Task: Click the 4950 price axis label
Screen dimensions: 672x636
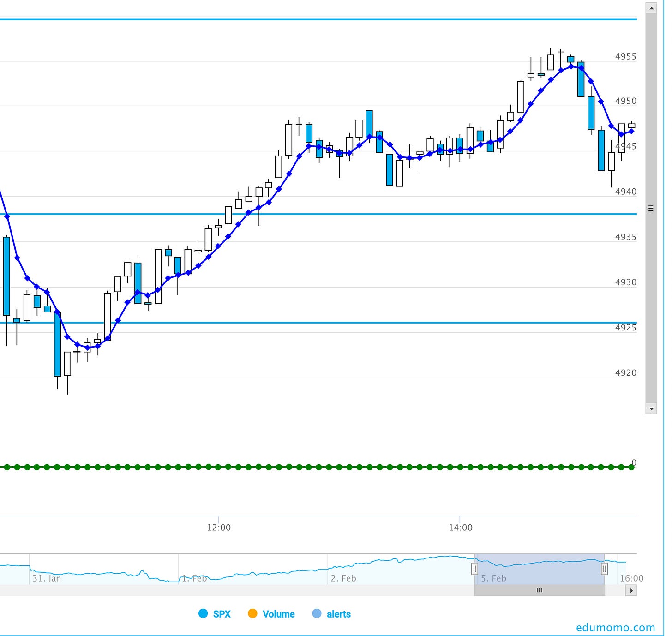Action: pos(625,101)
